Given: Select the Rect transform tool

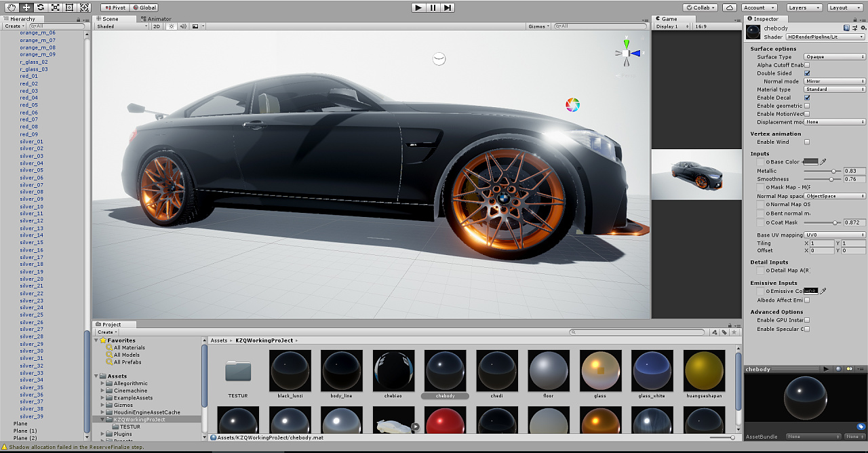Looking at the screenshot, I should (69, 7).
